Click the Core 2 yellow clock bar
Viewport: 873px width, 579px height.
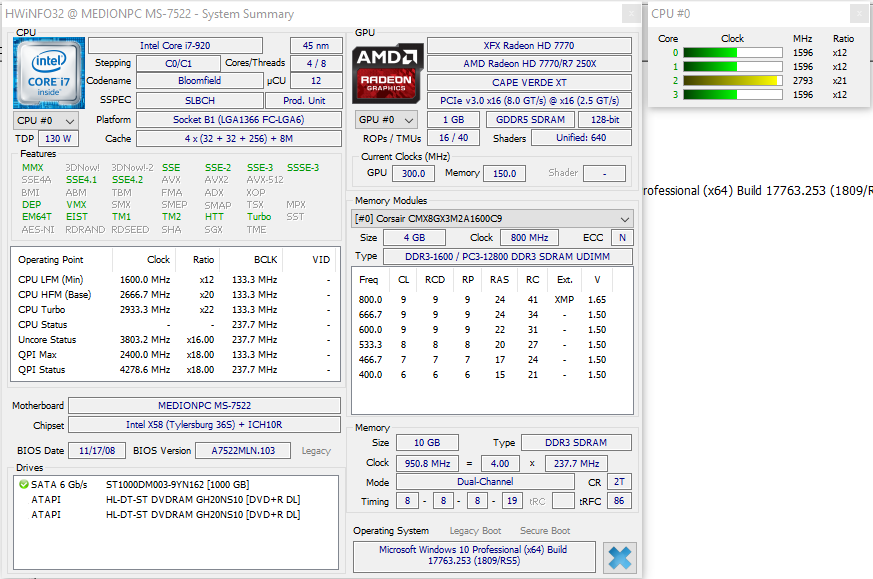pos(733,81)
